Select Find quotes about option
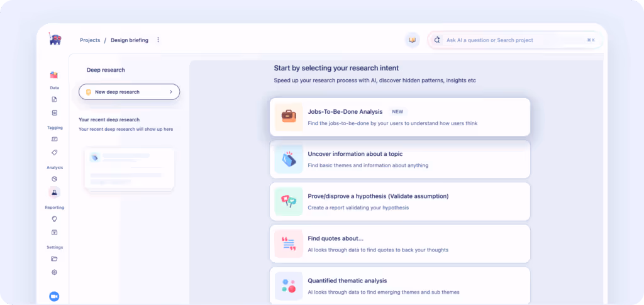This screenshot has height=305, width=644. 399,244
